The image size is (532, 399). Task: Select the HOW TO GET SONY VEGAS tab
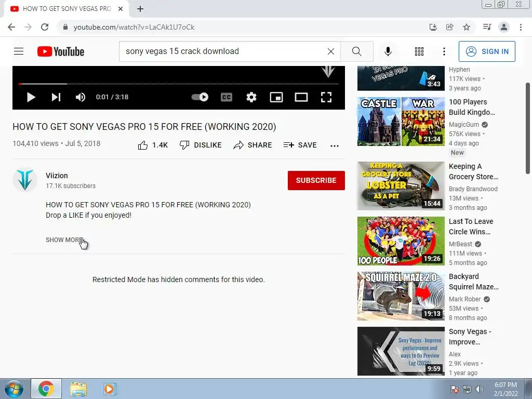pyautogui.click(x=67, y=9)
